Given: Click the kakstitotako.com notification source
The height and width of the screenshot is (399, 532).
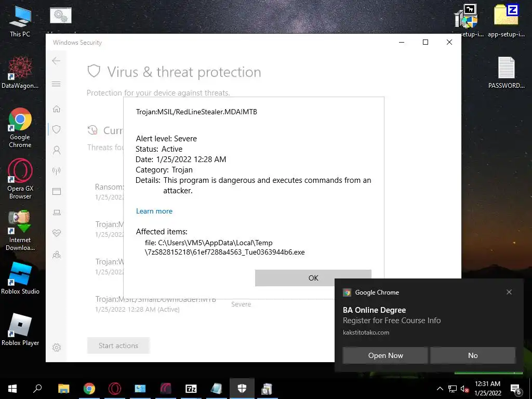Looking at the screenshot, I should pos(366,332).
